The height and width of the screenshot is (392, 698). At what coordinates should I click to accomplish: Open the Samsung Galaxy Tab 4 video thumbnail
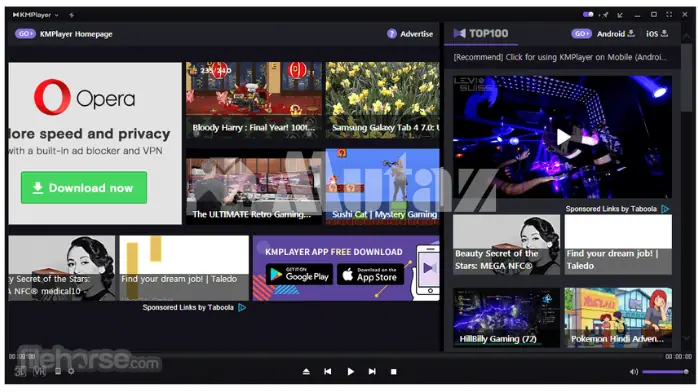click(382, 100)
